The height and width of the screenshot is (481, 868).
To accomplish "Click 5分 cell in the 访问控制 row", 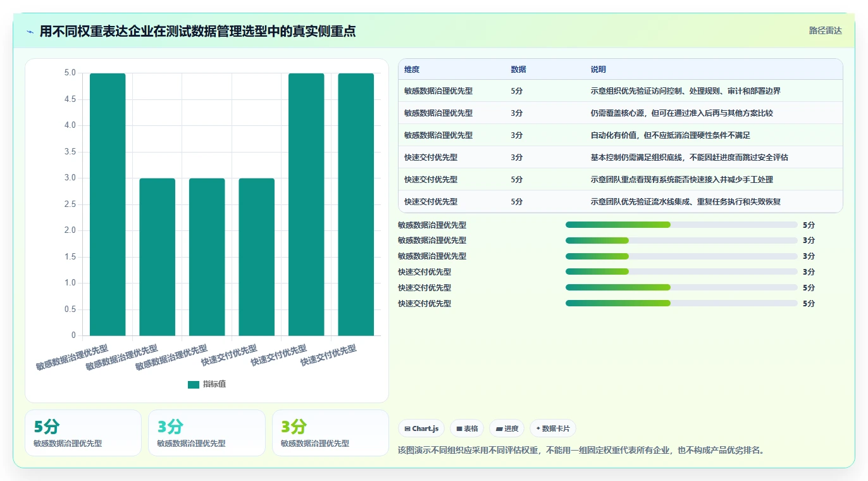I will coord(517,91).
